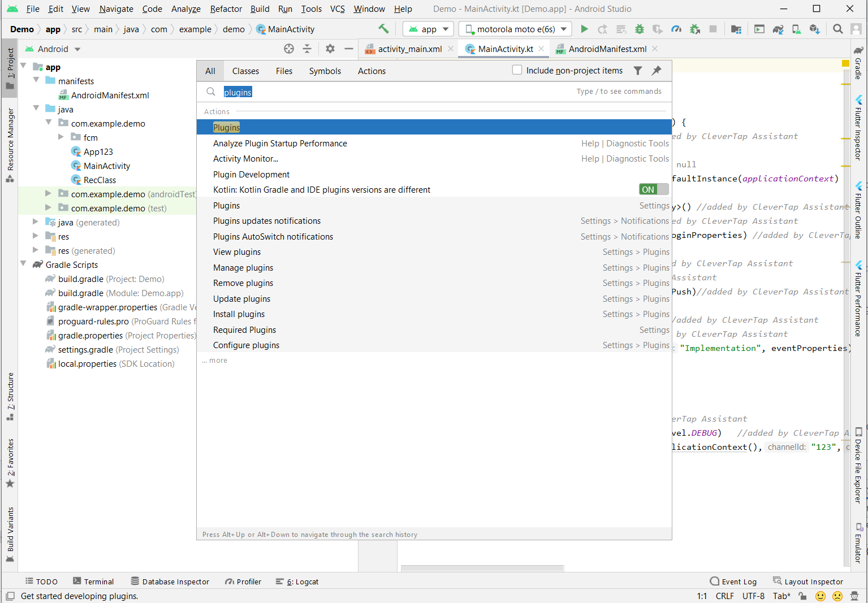868x603 pixels.
Task: Click the Sync Project with Gradle icon
Action: pyautogui.click(x=778, y=29)
